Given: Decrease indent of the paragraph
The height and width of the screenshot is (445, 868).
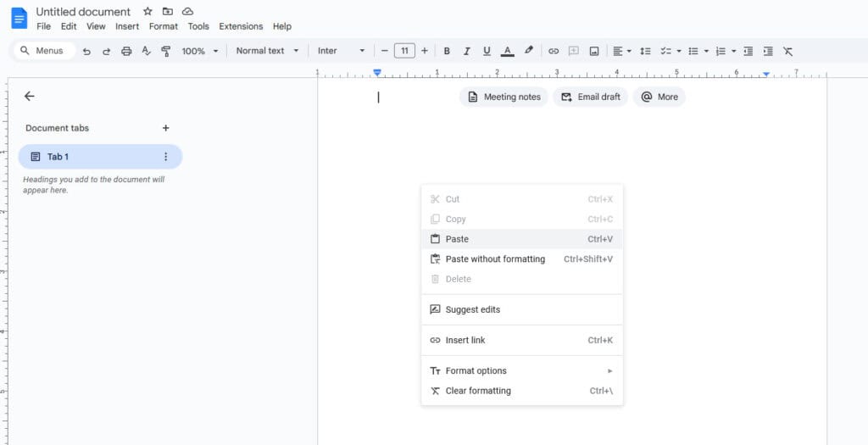Looking at the screenshot, I should [x=748, y=51].
